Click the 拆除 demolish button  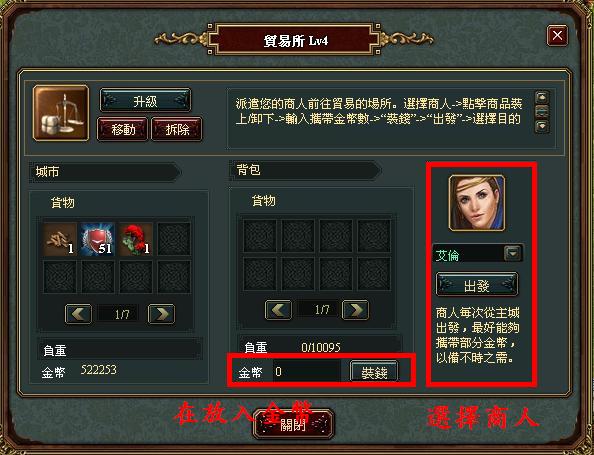pos(177,130)
